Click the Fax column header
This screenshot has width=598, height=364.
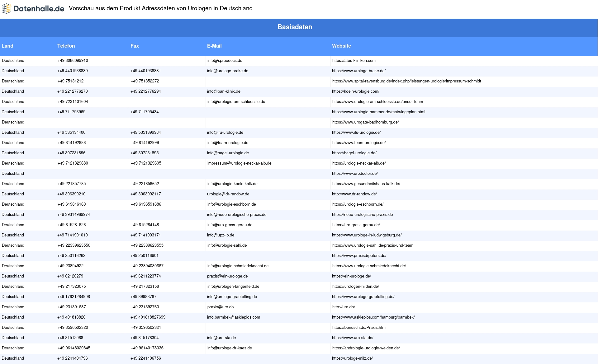pyautogui.click(x=135, y=46)
